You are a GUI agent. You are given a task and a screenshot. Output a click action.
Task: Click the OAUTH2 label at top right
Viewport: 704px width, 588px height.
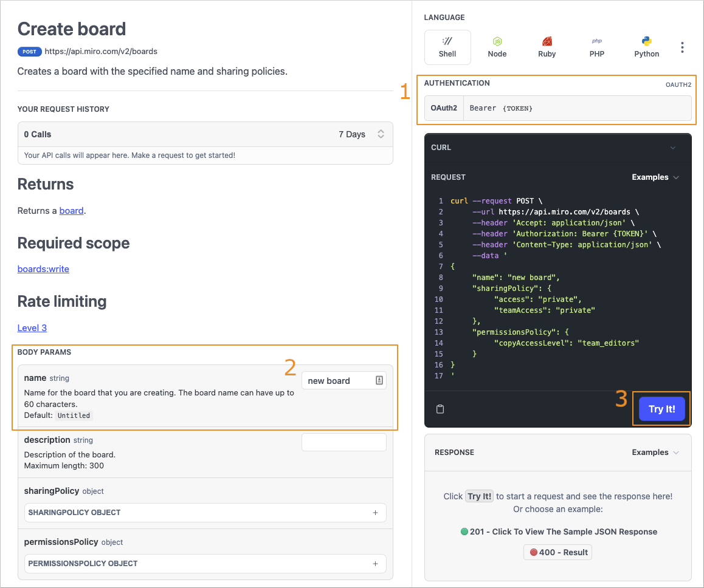[678, 85]
